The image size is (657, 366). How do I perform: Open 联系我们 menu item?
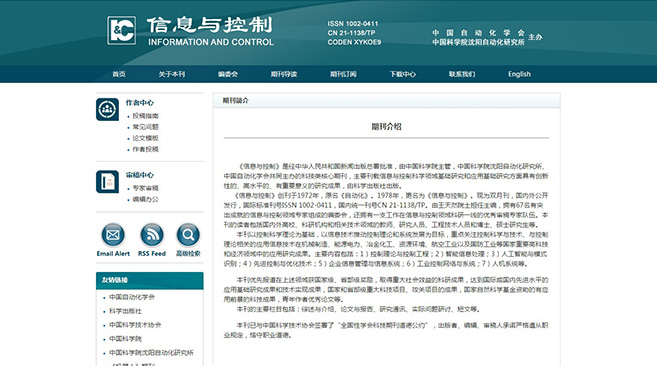pos(462,74)
